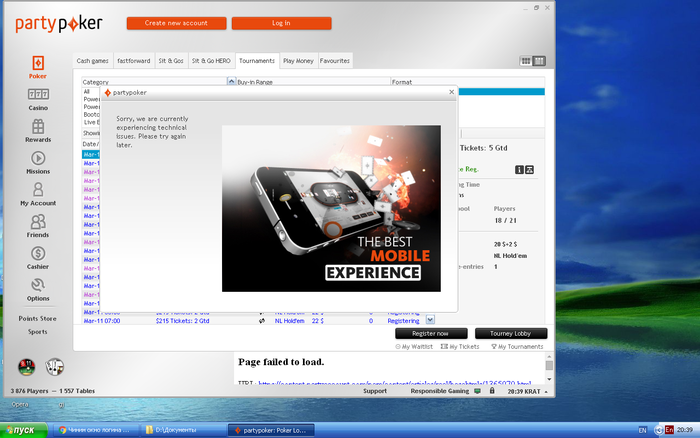Open My Tickets link
This screenshot has height=438, width=700.
tap(460, 346)
